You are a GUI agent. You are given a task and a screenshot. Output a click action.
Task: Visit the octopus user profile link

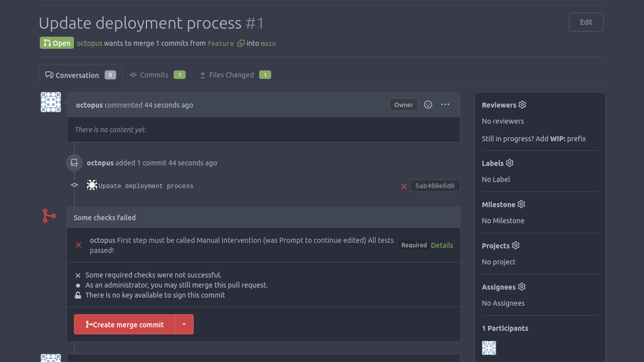click(89, 43)
